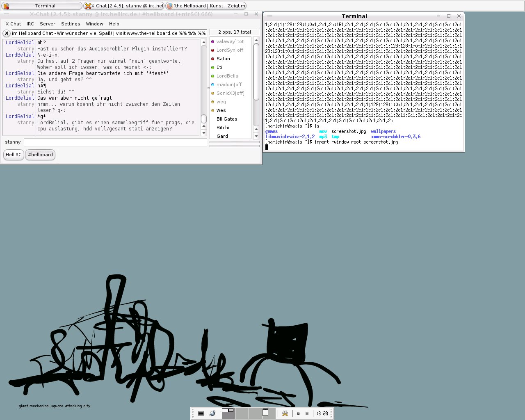Select user maddin|off in the user list
This screenshot has width=525, height=420.
(229, 84)
